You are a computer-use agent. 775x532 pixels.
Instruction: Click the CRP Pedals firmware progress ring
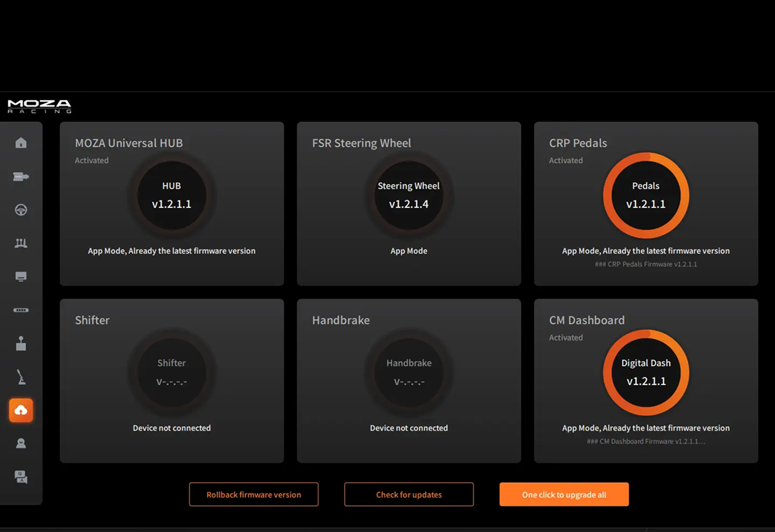(x=646, y=195)
